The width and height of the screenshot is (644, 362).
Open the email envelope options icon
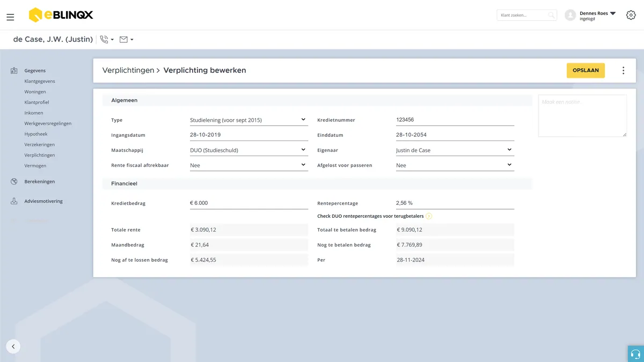123,39
